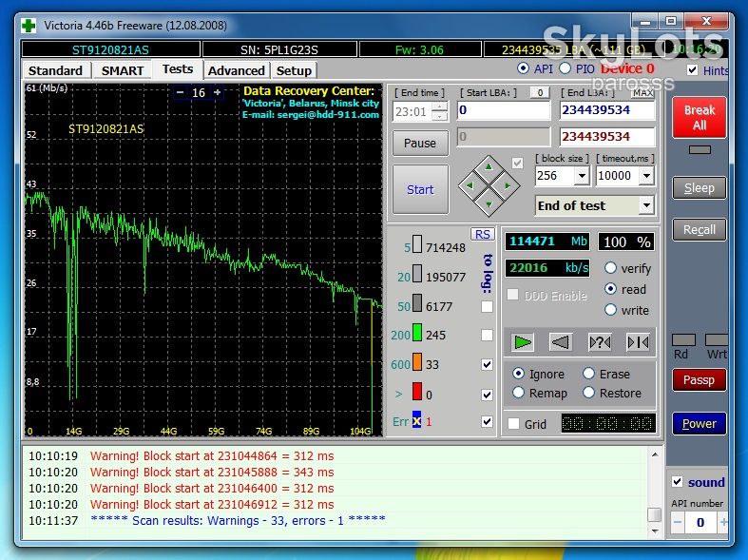Screen dimensions: 748x560
Task: Select the API access mode radio button
Action: [x=523, y=68]
